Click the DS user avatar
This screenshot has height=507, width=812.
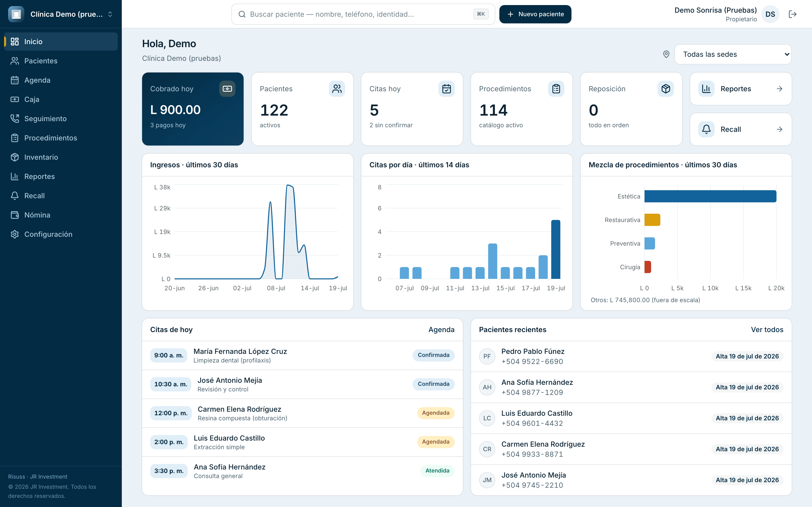[770, 14]
